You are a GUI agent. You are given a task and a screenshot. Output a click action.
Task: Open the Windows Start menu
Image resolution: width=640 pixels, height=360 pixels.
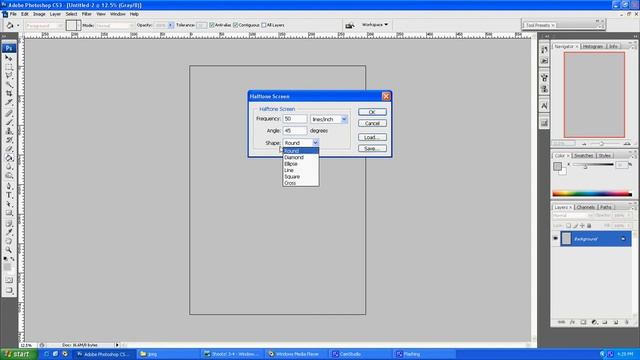pos(18,354)
